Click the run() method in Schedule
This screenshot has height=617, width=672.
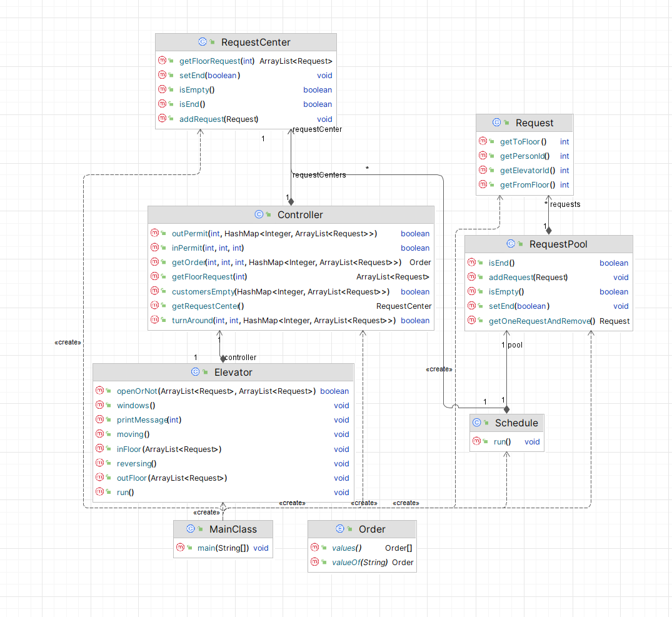tap(507, 442)
